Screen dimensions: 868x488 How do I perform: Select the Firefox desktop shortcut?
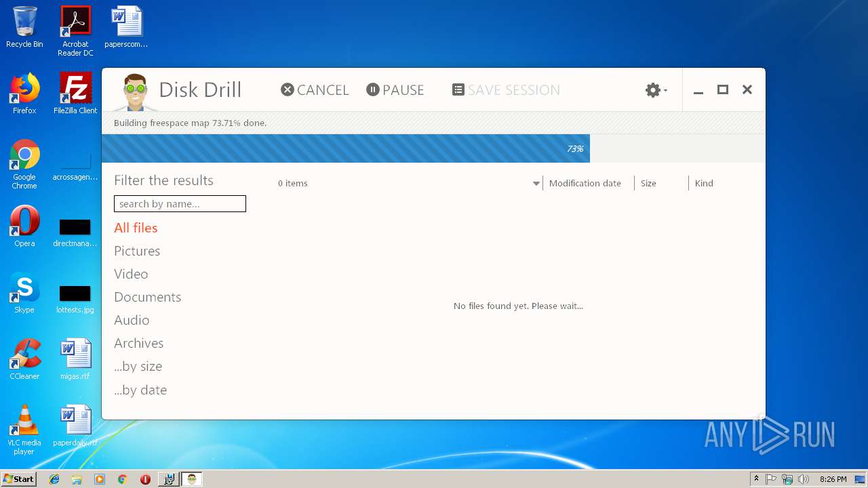24,94
